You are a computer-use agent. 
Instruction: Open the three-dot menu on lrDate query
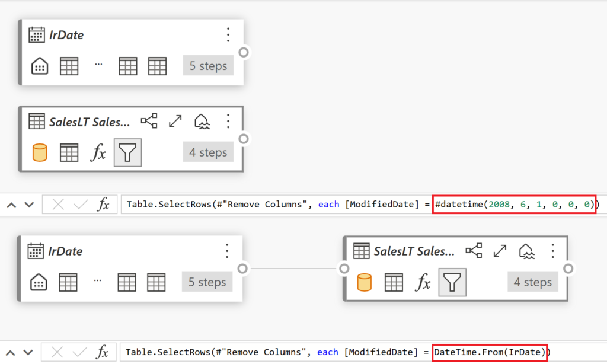pos(228,35)
